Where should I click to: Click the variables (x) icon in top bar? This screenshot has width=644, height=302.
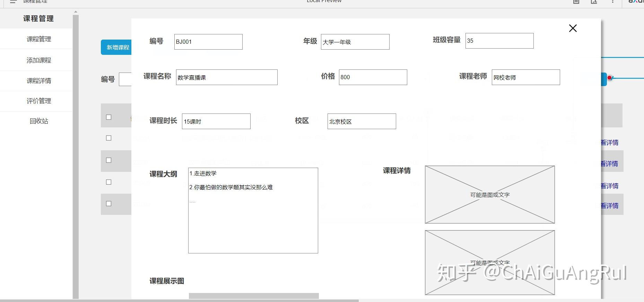(x=594, y=1)
